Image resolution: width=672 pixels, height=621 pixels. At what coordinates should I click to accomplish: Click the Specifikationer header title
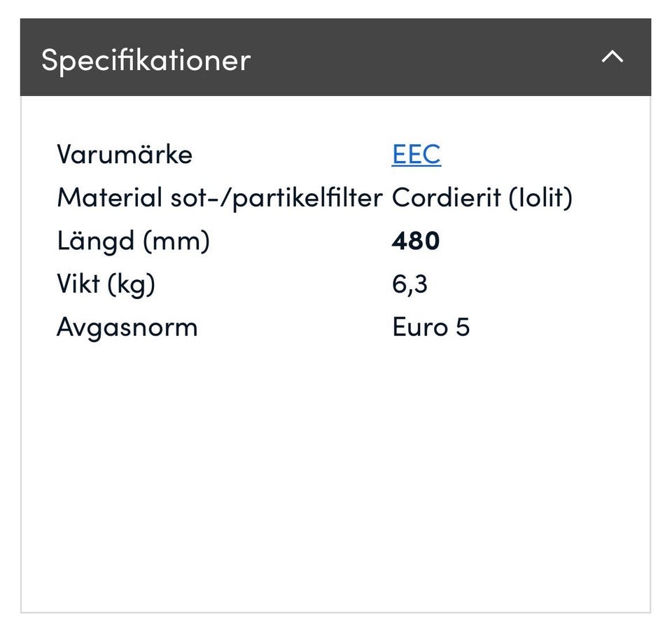(146, 60)
